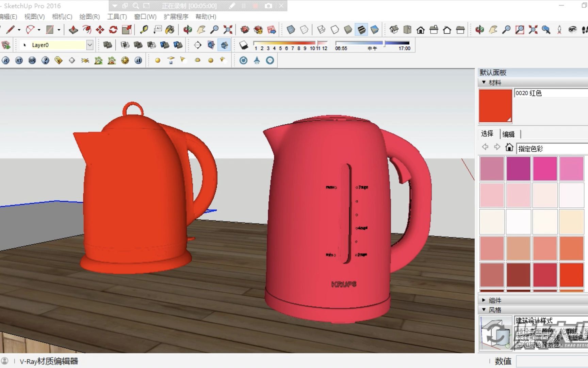Pick the bright red-orange color swatch
Viewport: 588px width, 368px height.
click(571, 275)
